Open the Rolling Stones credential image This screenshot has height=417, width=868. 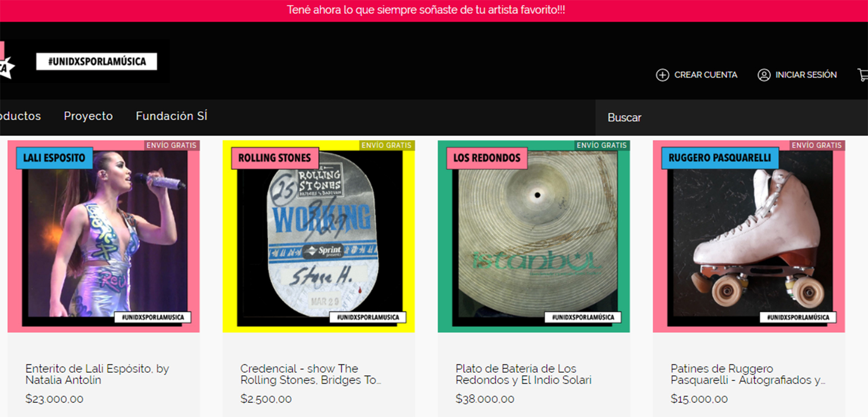319,236
